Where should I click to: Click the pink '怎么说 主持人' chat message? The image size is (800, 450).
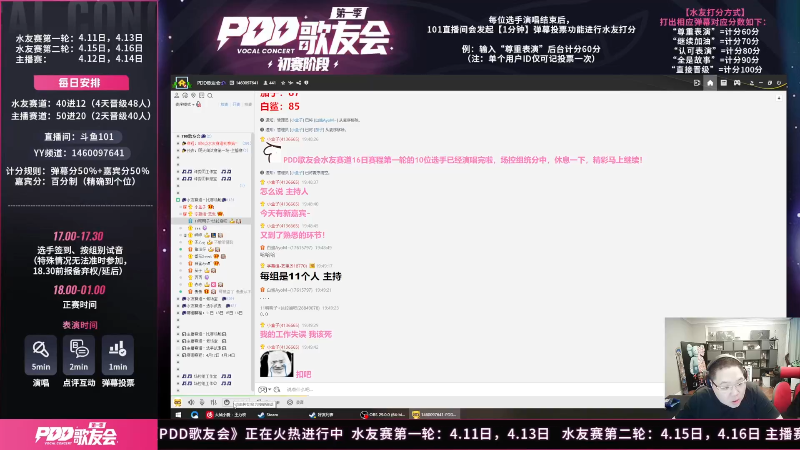click(x=284, y=191)
